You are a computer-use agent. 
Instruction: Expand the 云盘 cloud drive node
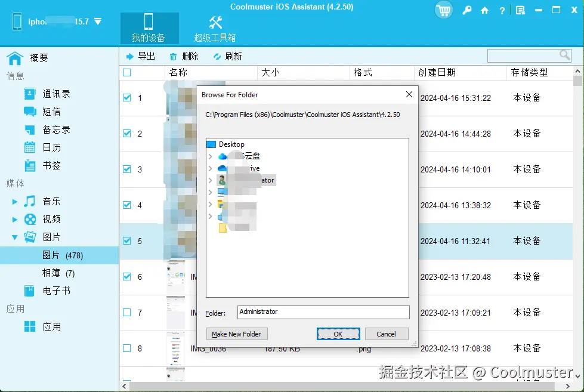pyautogui.click(x=211, y=156)
